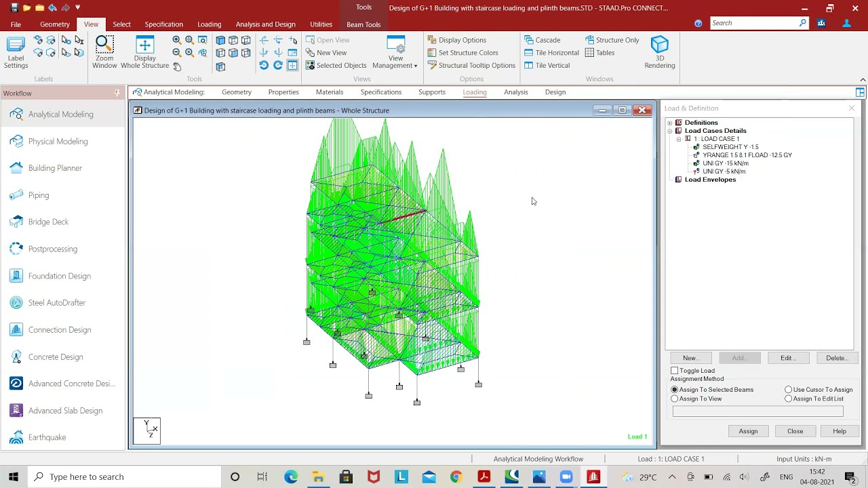This screenshot has width=868, height=488.
Task: Collapse Load Cases Details node
Action: pyautogui.click(x=670, y=131)
